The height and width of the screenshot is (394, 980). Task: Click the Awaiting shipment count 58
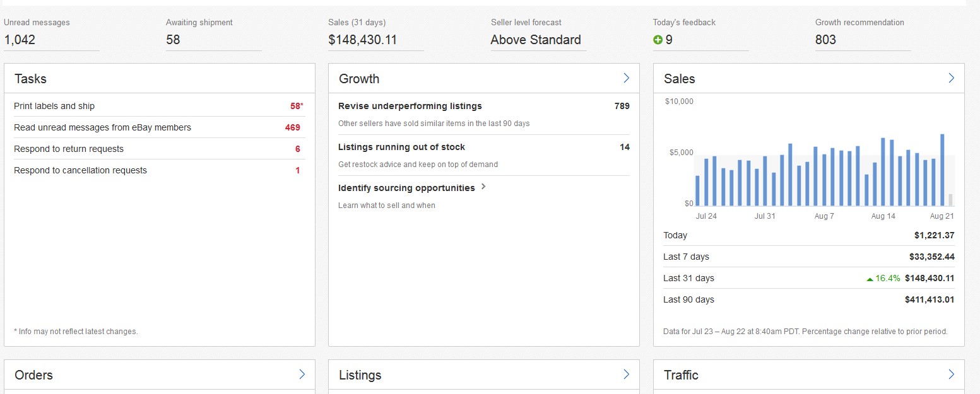173,40
